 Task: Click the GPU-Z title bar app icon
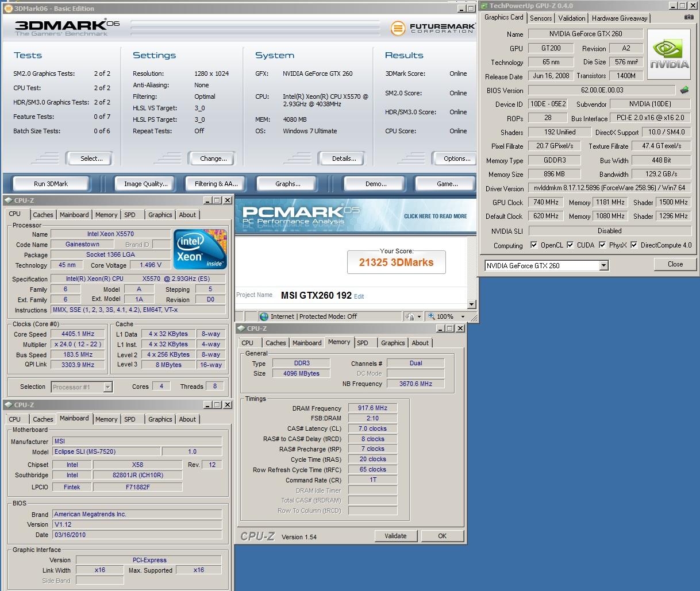click(484, 5)
